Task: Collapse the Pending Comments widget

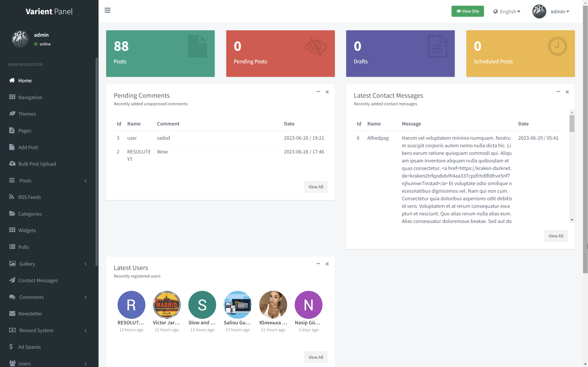Action: (318, 92)
